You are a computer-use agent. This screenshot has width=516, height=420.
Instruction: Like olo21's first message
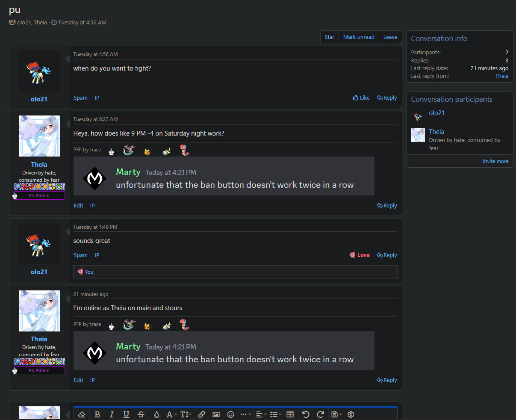pyautogui.click(x=361, y=98)
